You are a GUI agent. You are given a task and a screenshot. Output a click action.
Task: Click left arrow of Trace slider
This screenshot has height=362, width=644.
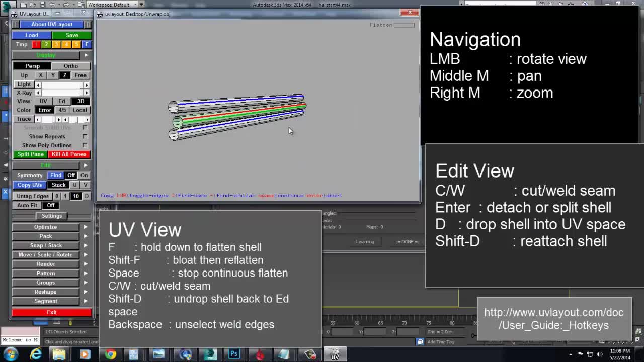pyautogui.click(x=38, y=119)
